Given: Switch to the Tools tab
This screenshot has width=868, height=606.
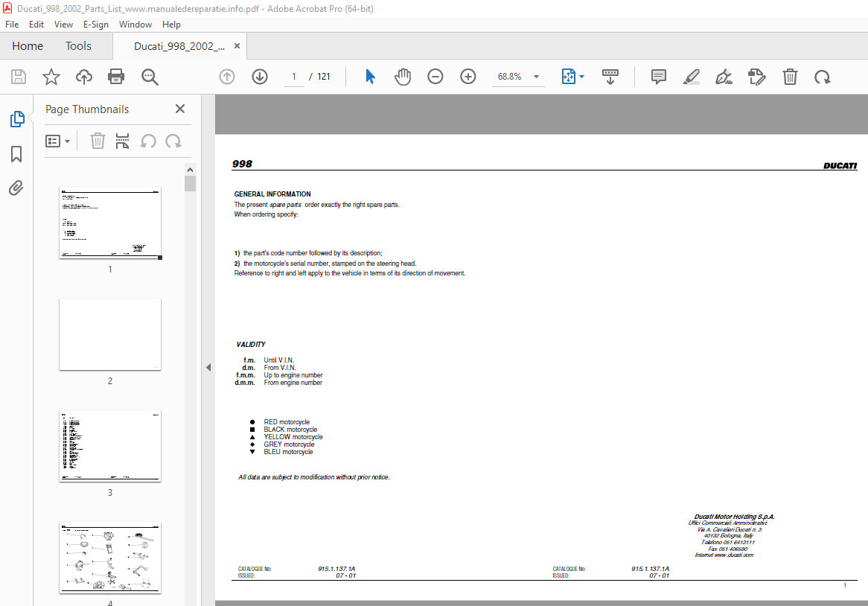Looking at the screenshot, I should tap(78, 46).
